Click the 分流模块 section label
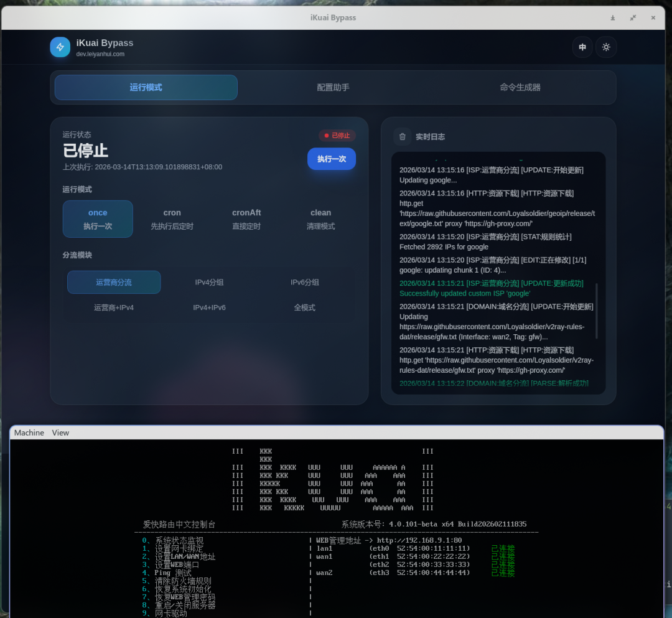672x618 pixels. pyautogui.click(x=77, y=255)
